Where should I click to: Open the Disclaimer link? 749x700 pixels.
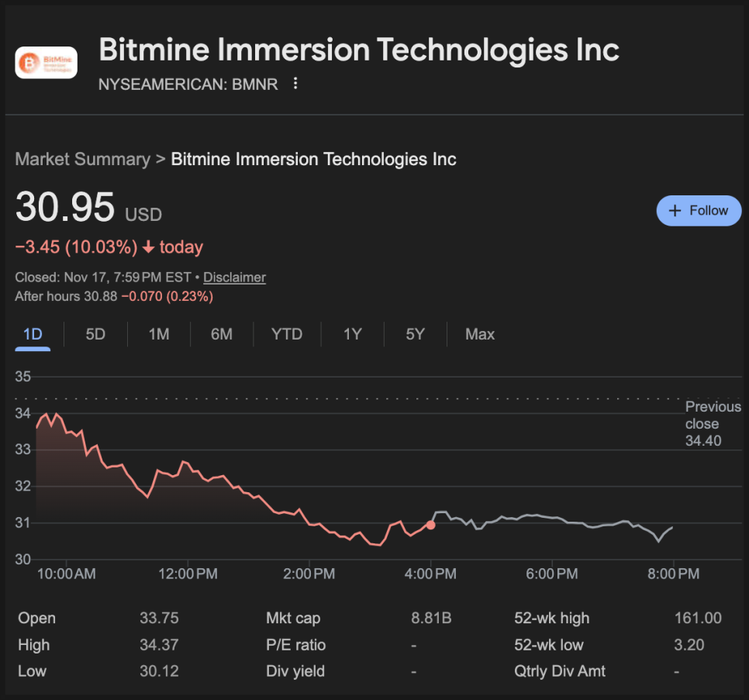[x=234, y=278]
